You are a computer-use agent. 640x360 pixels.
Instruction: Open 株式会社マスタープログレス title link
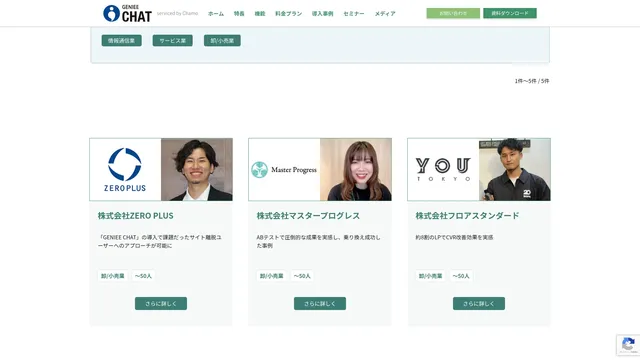tap(308, 216)
